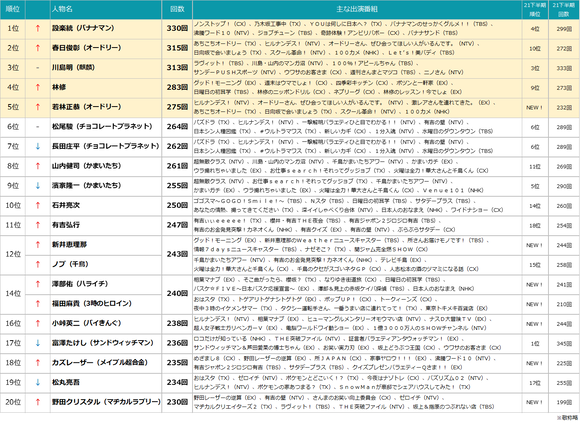Click the 243回 merged count cell
The width and height of the screenshot is (580, 425).
point(177,254)
